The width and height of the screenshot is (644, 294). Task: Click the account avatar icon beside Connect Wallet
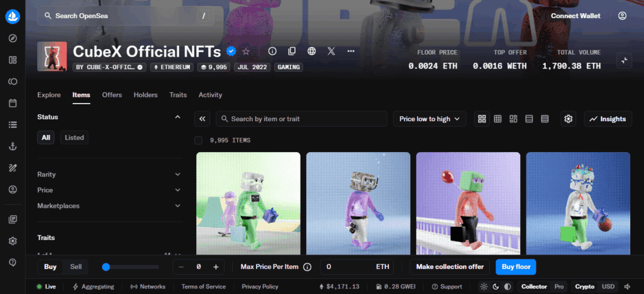622,16
